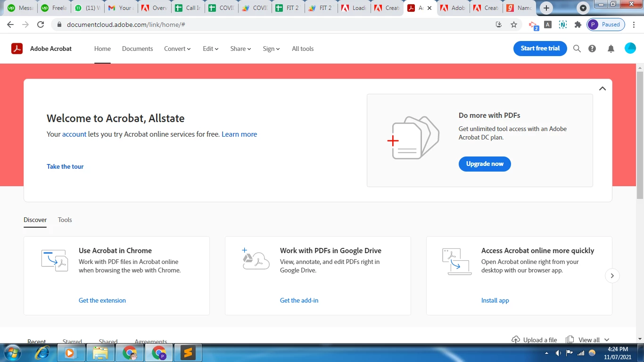
Task: Expand the View all chevron
Action: tap(607, 340)
